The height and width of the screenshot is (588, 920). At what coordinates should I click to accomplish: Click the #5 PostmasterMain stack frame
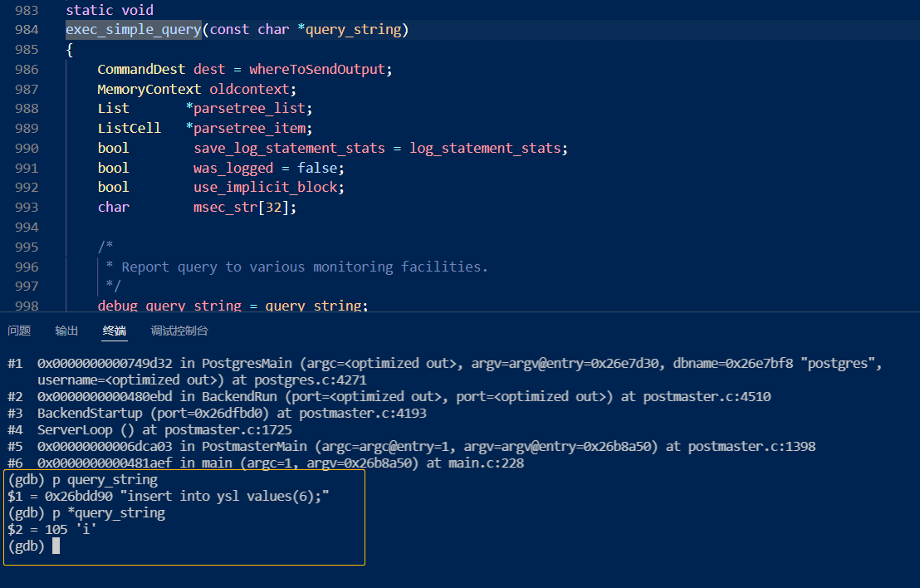pyautogui.click(x=411, y=447)
